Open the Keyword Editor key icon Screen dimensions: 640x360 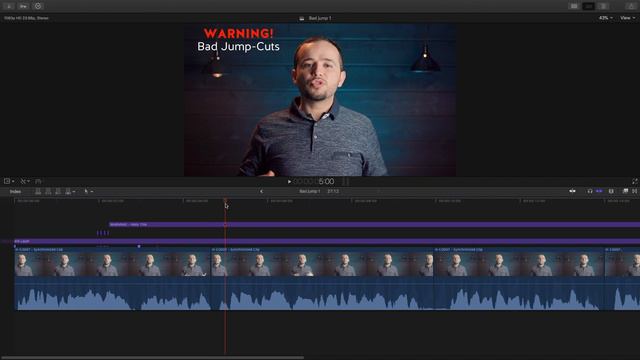(x=23, y=6)
